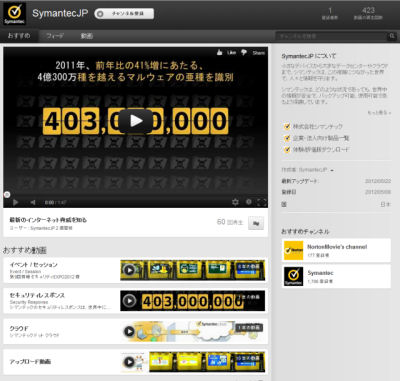Click the channel subscribe button
This screenshot has height=381, width=400.
click(124, 14)
